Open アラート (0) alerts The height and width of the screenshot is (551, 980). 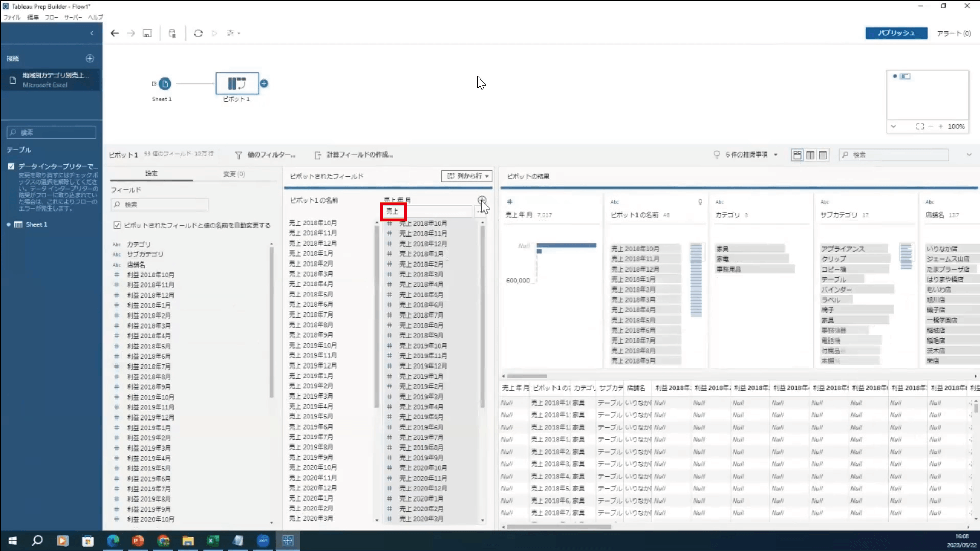click(953, 33)
